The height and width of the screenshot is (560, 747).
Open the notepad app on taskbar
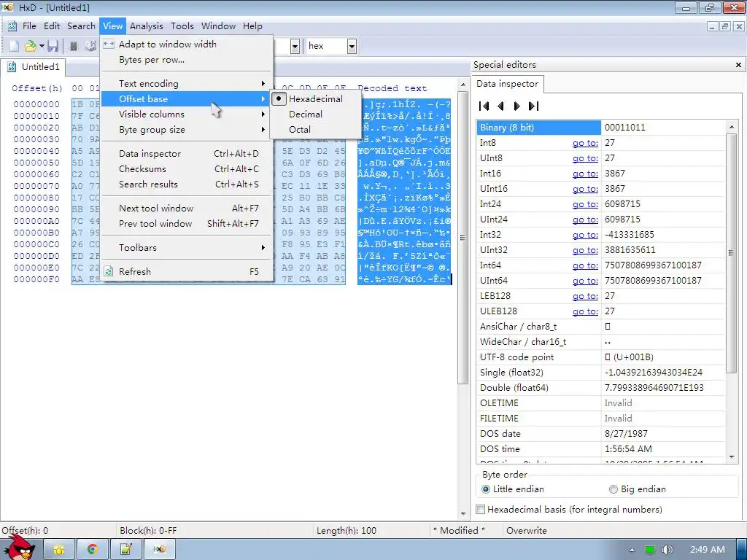point(125,550)
